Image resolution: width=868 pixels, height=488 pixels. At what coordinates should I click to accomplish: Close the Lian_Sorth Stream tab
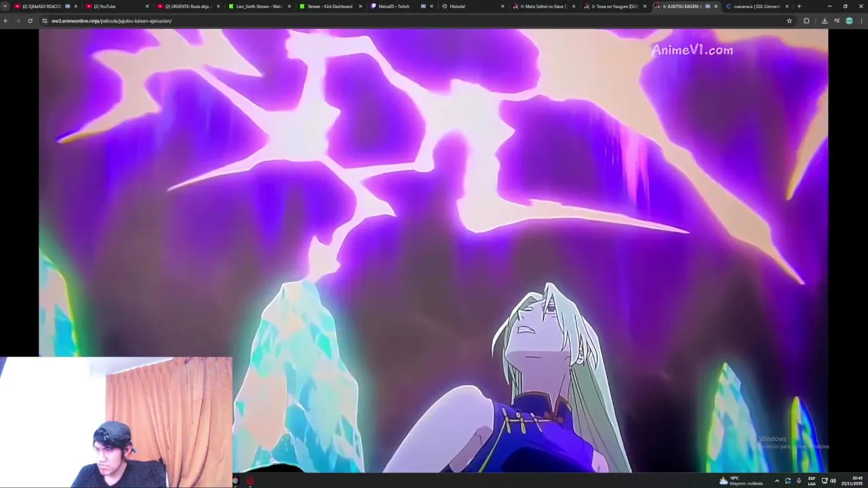point(289,6)
